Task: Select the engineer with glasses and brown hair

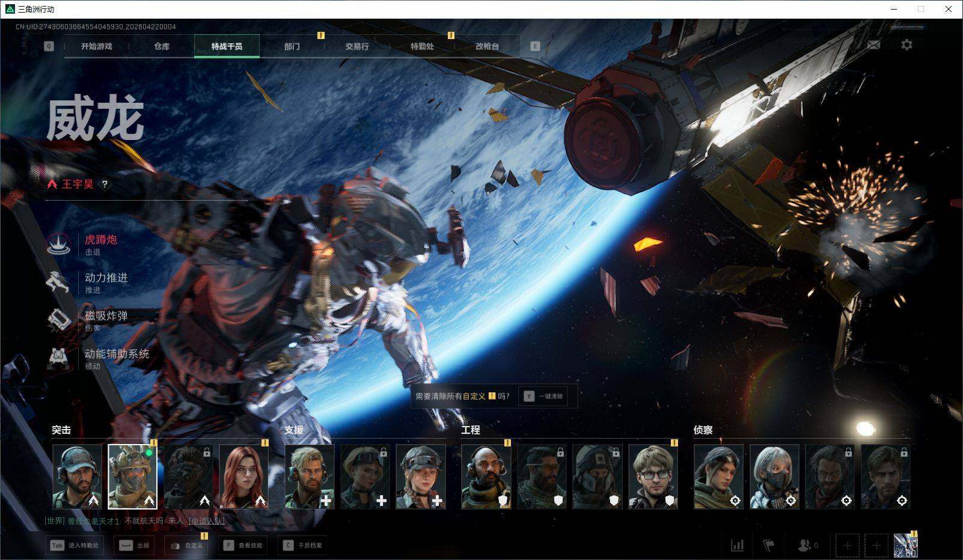Action: 653,476
